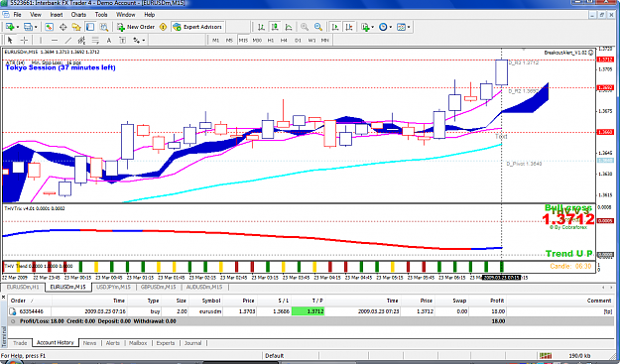Open the Insert menu
This screenshot has height=364, width=620.
57,15
